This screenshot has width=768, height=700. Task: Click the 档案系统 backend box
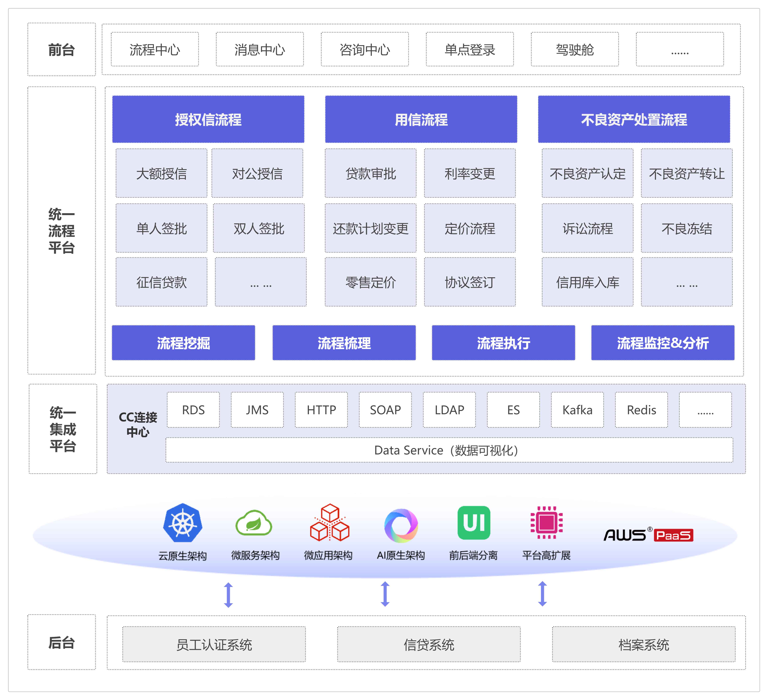[643, 644]
